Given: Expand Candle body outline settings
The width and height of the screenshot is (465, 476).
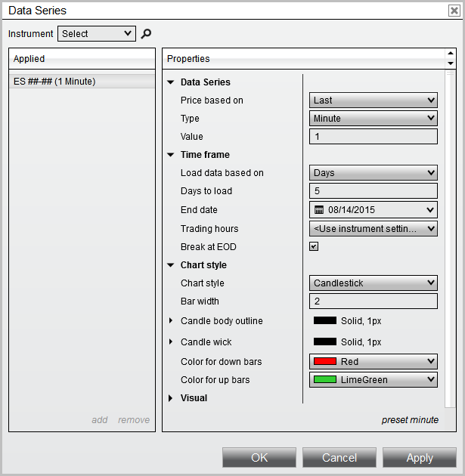Looking at the screenshot, I should click(x=171, y=321).
